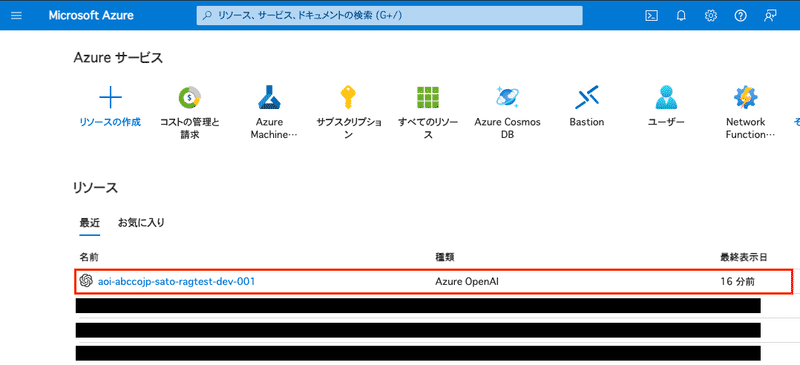The height and width of the screenshot is (365, 800).
Task: Open Bastion service icon
Action: pyautogui.click(x=587, y=97)
